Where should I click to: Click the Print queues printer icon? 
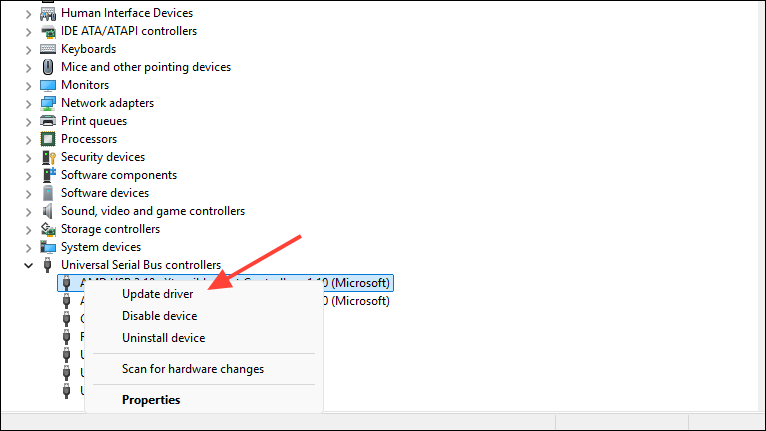48,121
